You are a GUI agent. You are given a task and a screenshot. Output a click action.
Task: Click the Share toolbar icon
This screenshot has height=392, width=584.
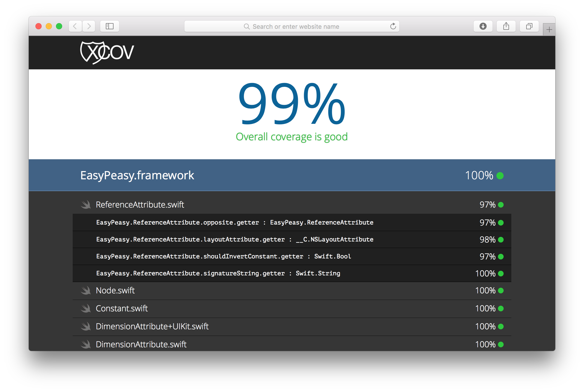[506, 26]
